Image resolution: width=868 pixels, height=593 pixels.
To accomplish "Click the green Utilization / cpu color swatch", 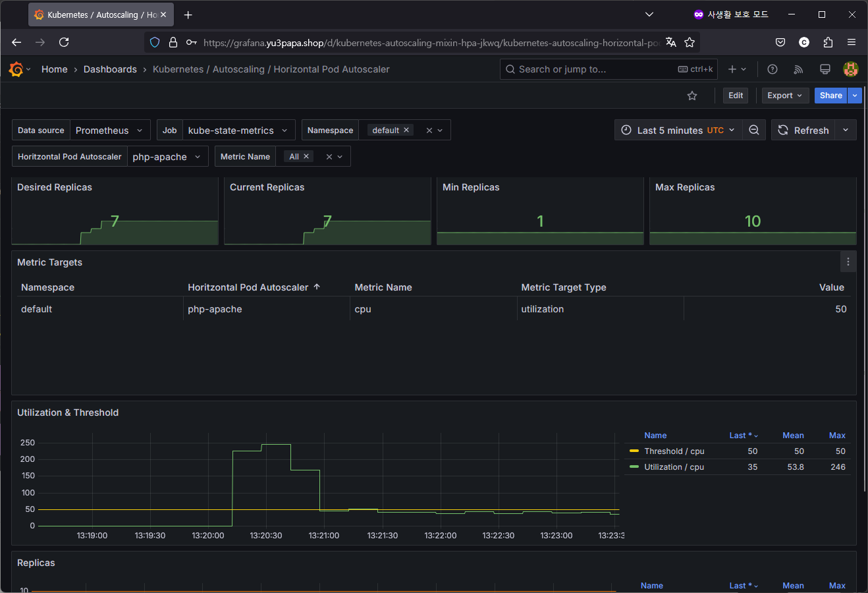I will click(634, 467).
